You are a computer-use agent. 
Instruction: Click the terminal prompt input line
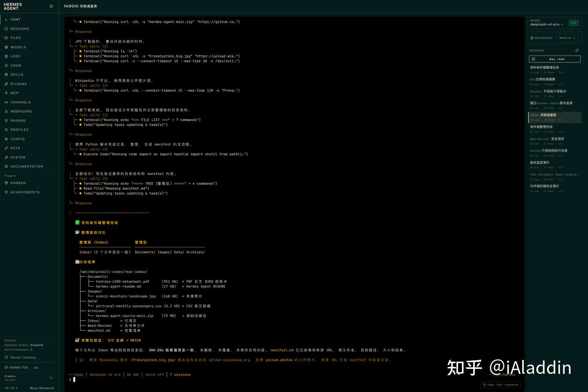coord(293,379)
